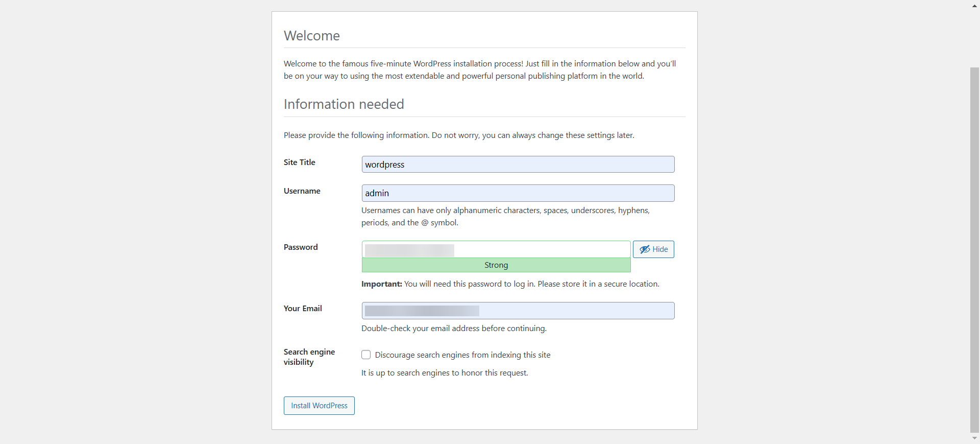Click the "Usernames can have only alphanumeric" hint
The width and height of the screenshot is (980, 444).
point(505,216)
